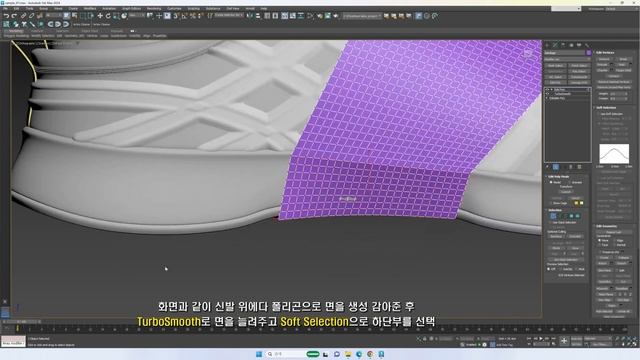Viewport: 640px width, 360px height.
Task: Open the Modifier List dropdown
Action: coord(567,59)
